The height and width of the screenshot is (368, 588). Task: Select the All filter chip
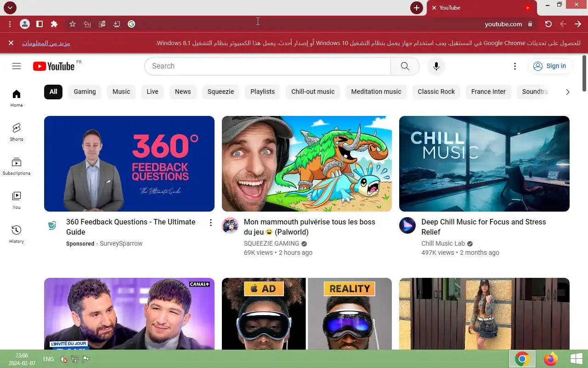click(x=53, y=92)
